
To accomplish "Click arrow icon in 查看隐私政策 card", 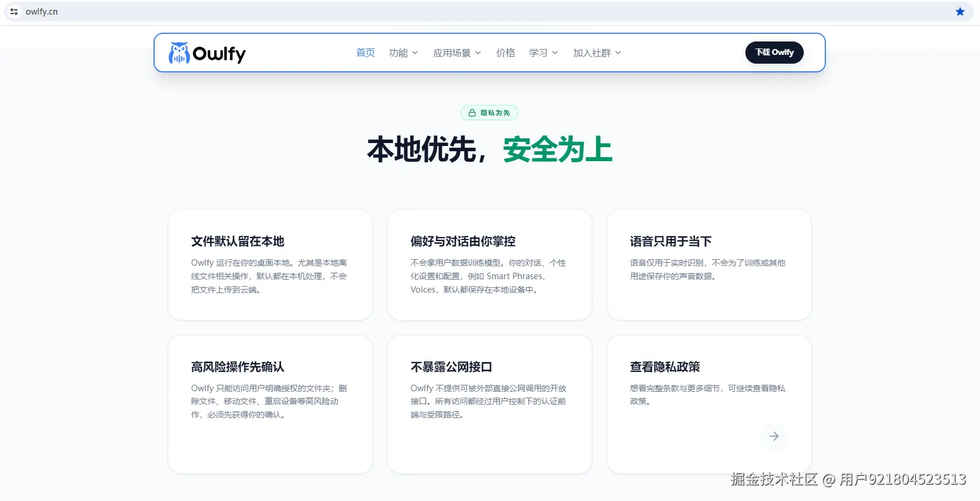I will coord(774,436).
